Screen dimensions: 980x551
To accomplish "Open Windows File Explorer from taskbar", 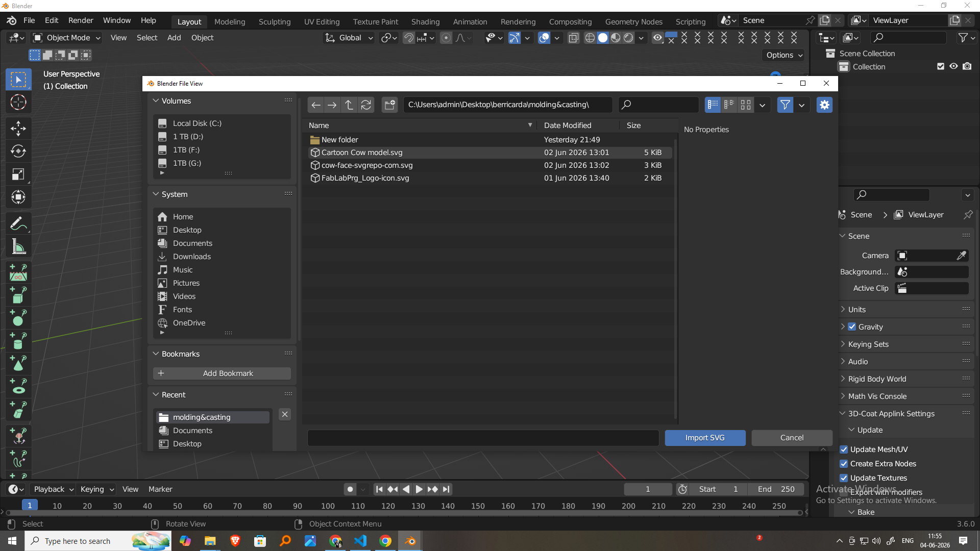I will tap(210, 541).
